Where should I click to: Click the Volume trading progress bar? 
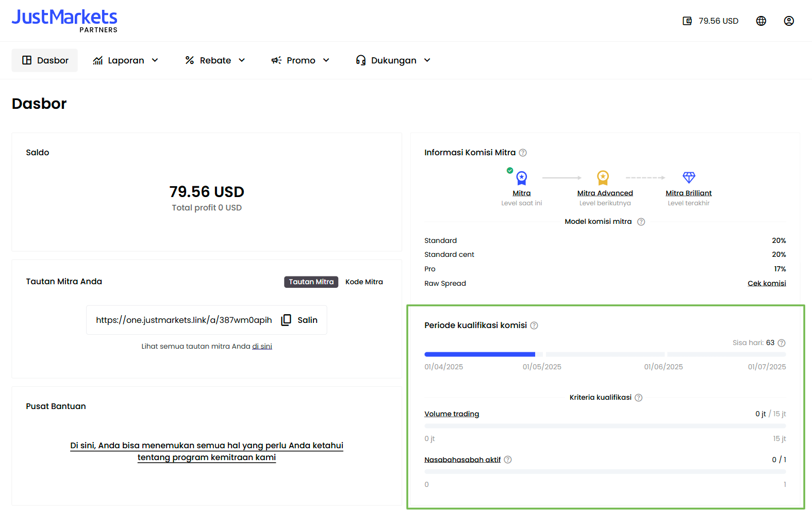[605, 426]
